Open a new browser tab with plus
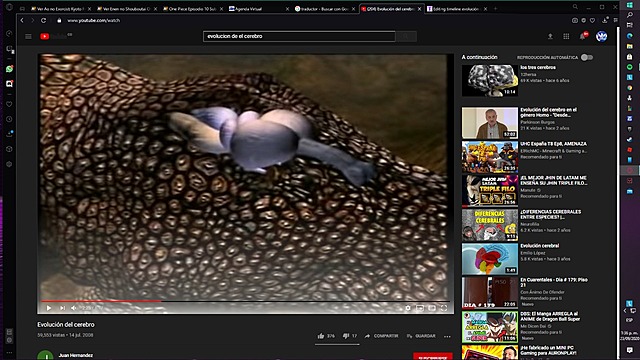The image size is (640, 360). click(495, 9)
